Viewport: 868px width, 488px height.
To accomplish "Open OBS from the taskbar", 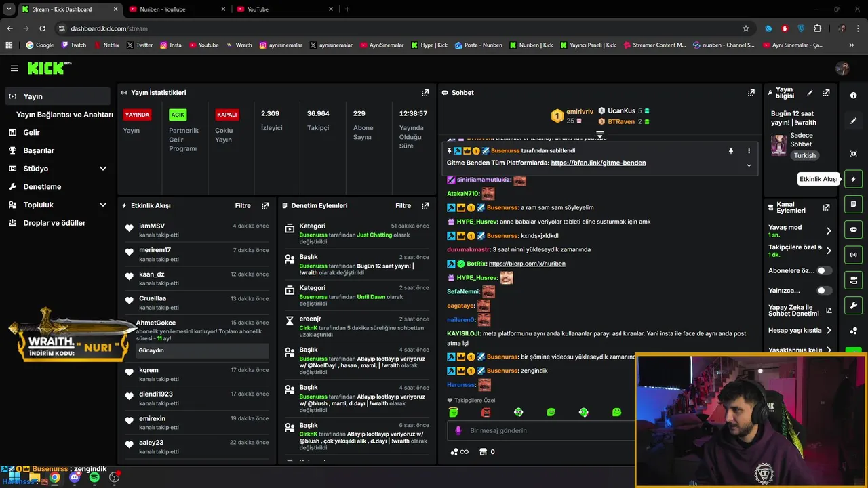I will pos(115,477).
